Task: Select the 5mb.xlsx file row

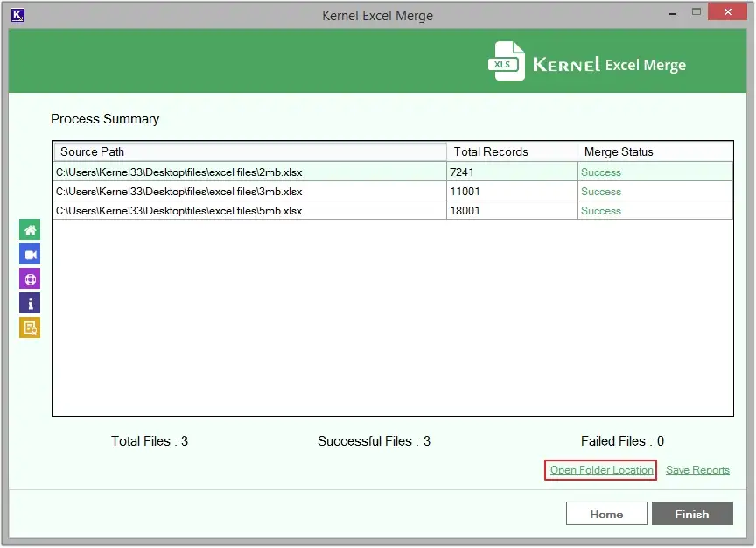Action: tap(178, 211)
